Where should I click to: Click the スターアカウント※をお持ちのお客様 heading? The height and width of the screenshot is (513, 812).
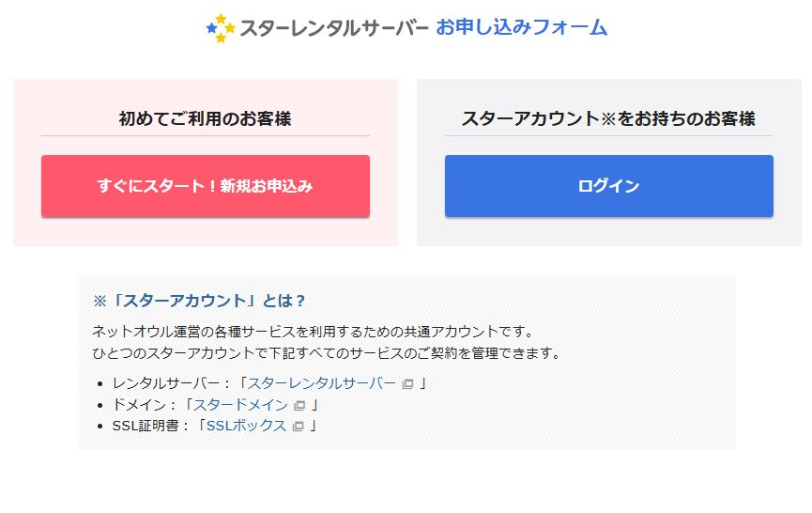click(x=608, y=119)
